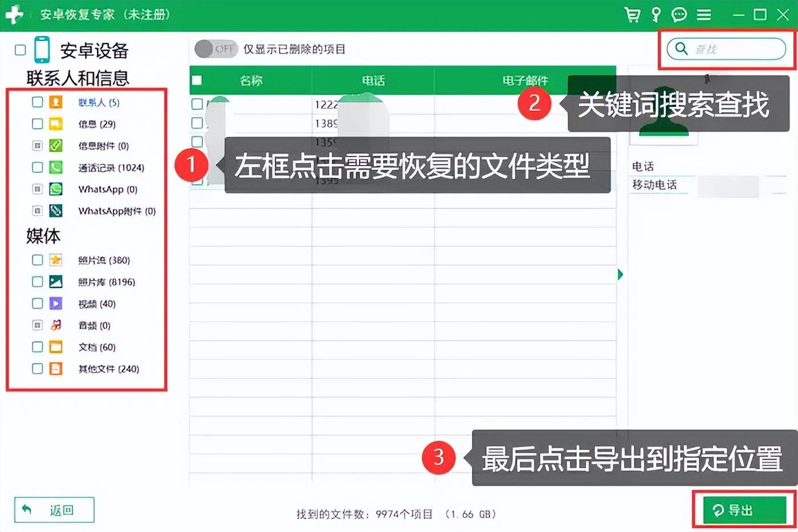Click the photo library (照片库) icon
Image resolution: width=798 pixels, height=532 pixels.
(x=55, y=281)
